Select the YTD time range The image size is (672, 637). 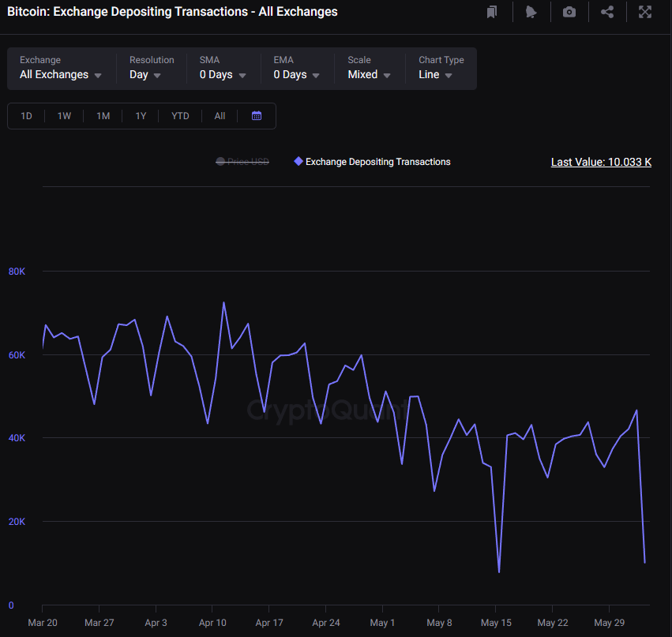(x=180, y=116)
